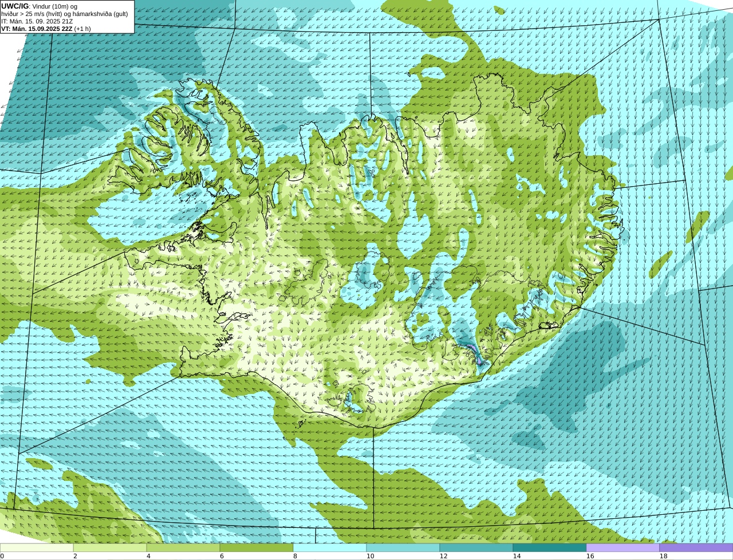Click the purple legend swatch above 18 m/s
733x560 pixels.
pos(696,547)
